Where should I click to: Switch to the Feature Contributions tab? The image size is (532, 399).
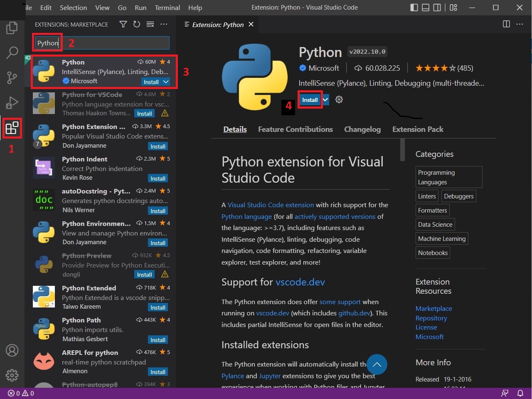(296, 129)
